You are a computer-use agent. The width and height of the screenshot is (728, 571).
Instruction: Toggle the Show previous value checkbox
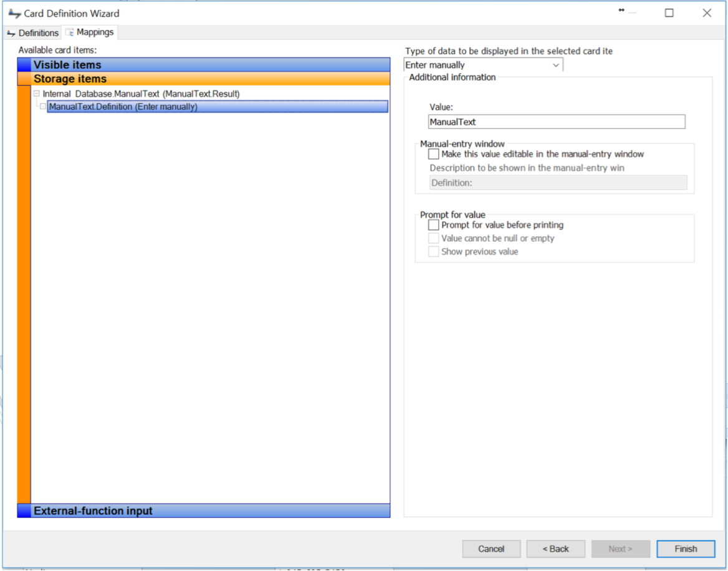pyautogui.click(x=434, y=252)
